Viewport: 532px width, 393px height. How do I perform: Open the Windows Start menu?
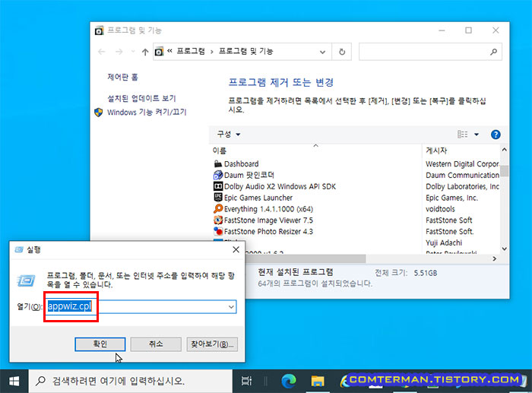(14, 381)
